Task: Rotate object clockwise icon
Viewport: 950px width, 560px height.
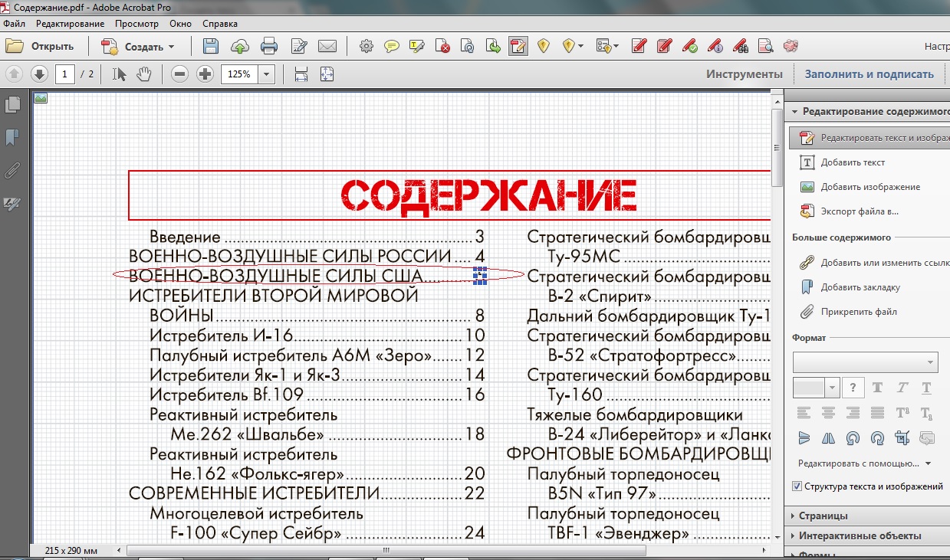Action: (877, 438)
